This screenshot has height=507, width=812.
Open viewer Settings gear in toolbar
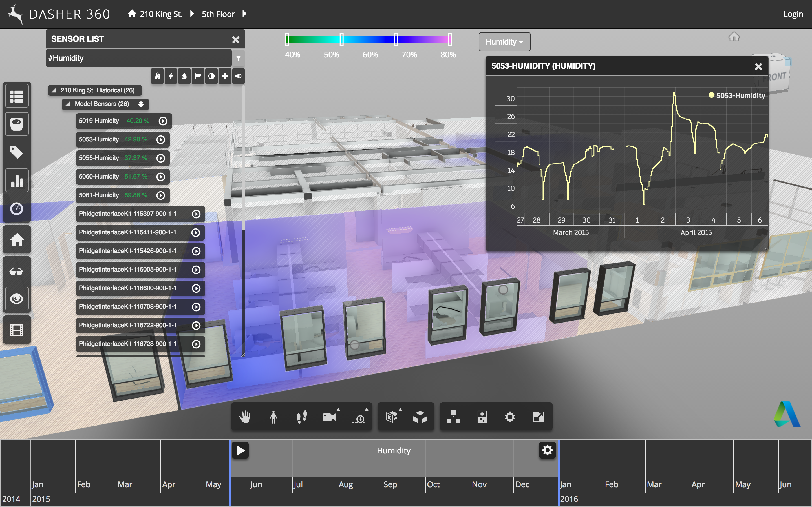(x=510, y=417)
